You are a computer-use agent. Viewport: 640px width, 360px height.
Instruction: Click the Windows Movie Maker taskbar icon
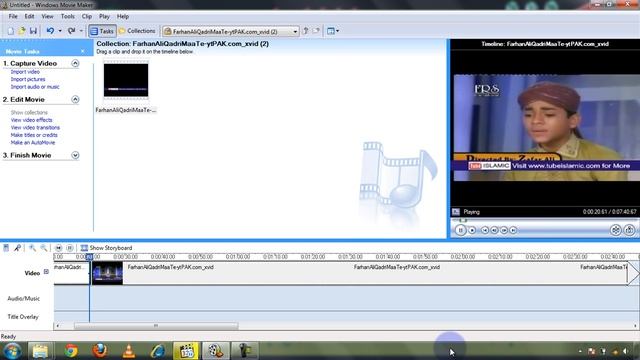click(x=216, y=351)
